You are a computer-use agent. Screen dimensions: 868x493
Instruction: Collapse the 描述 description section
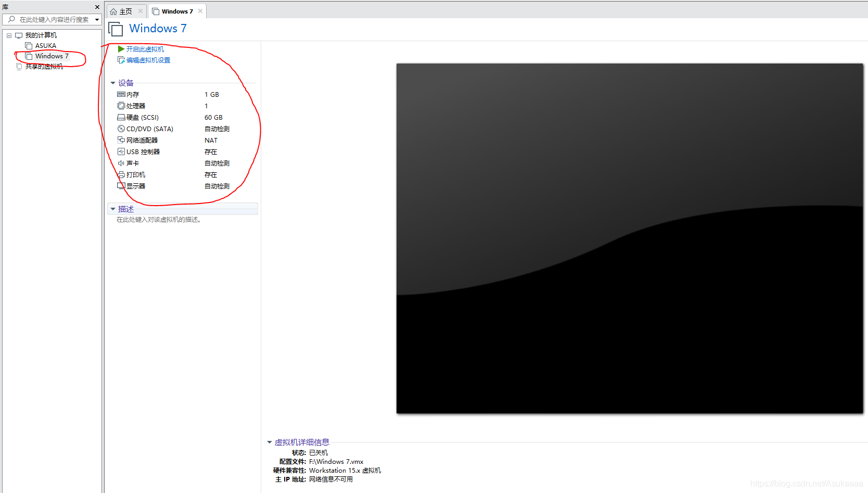tap(113, 209)
